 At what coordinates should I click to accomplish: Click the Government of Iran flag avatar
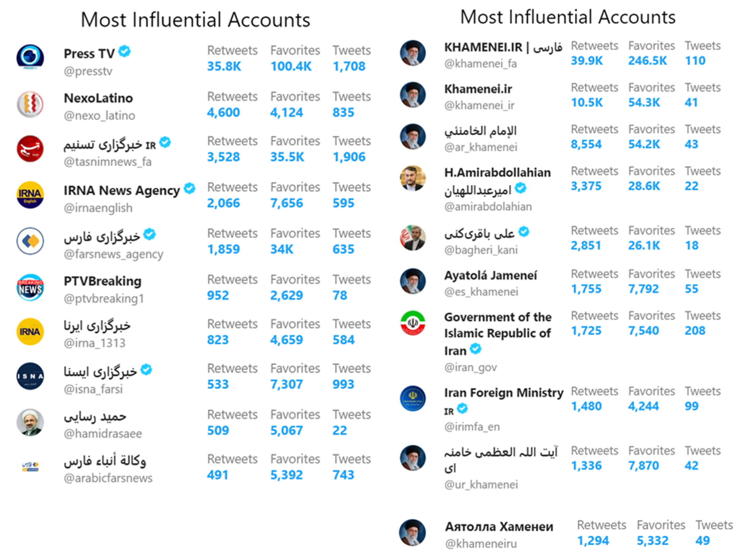pyautogui.click(x=413, y=323)
